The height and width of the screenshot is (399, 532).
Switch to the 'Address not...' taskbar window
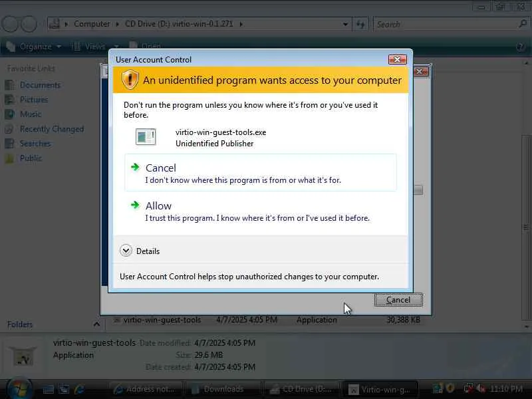coord(146,389)
